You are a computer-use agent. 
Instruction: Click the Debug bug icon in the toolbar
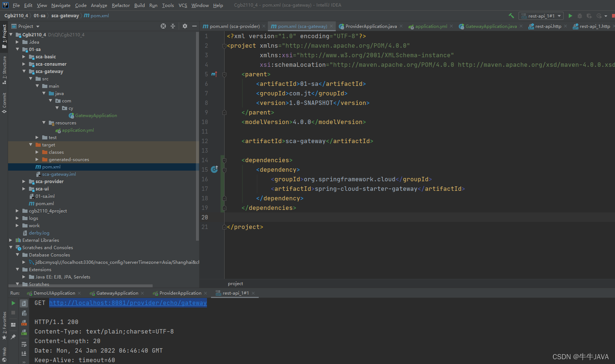pyautogui.click(x=580, y=16)
